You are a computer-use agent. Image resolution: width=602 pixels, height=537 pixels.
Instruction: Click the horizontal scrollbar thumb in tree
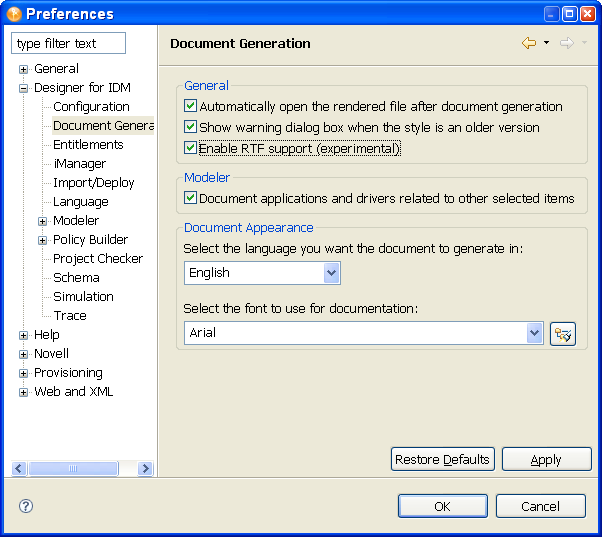[x=73, y=468]
